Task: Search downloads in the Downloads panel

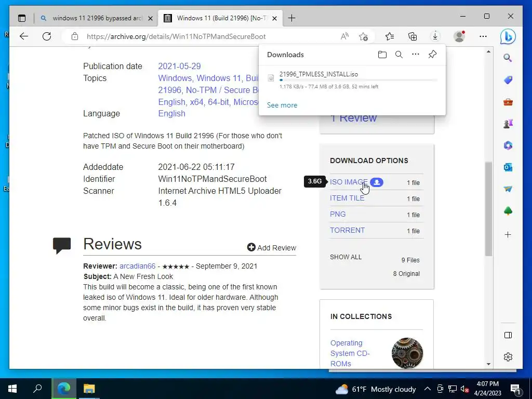Action: [399, 55]
